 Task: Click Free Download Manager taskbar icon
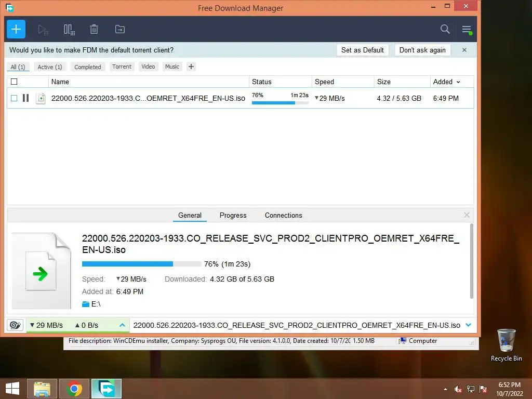tap(107, 389)
